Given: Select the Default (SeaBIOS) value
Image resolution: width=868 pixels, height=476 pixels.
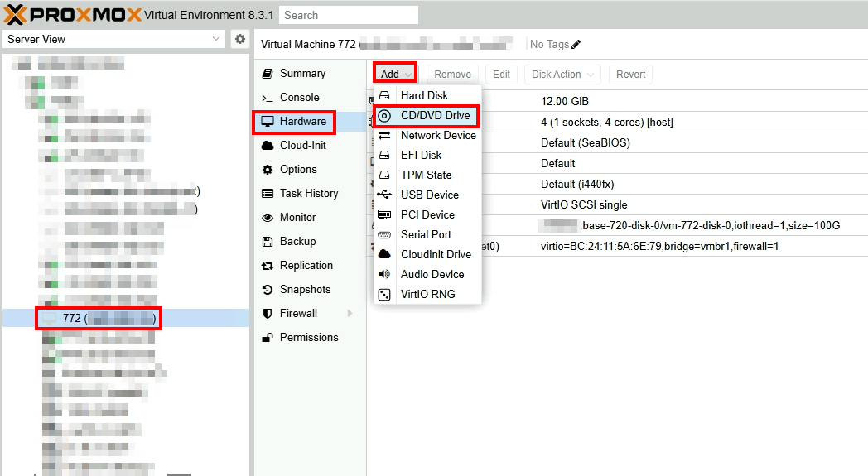Looking at the screenshot, I should point(585,142).
